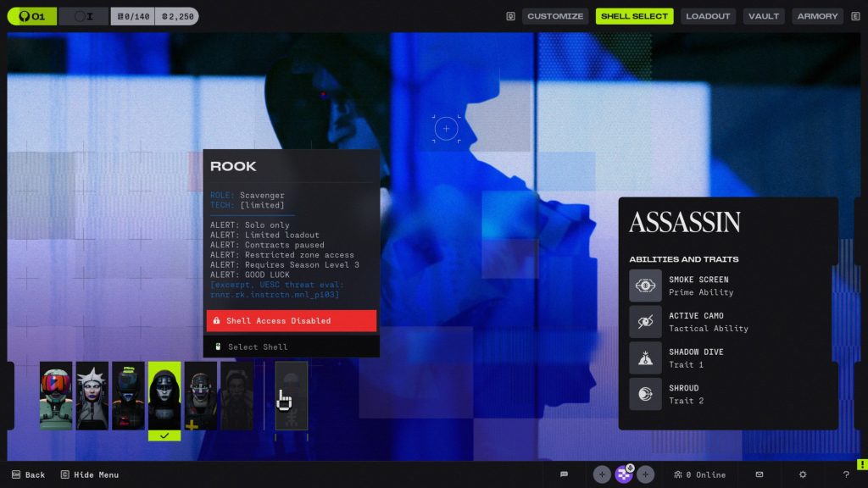Add squad member in left plus slot
This screenshot has height=488, width=868.
click(x=602, y=474)
